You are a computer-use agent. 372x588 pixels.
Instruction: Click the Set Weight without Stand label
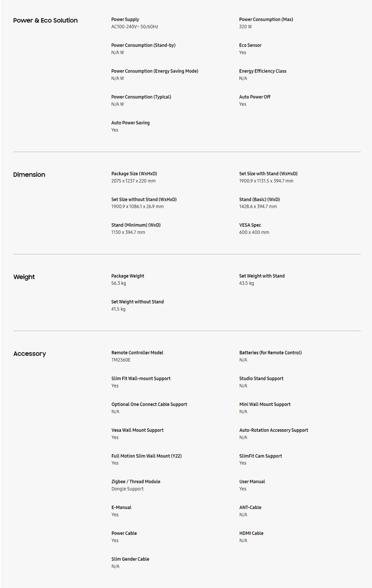[137, 302]
